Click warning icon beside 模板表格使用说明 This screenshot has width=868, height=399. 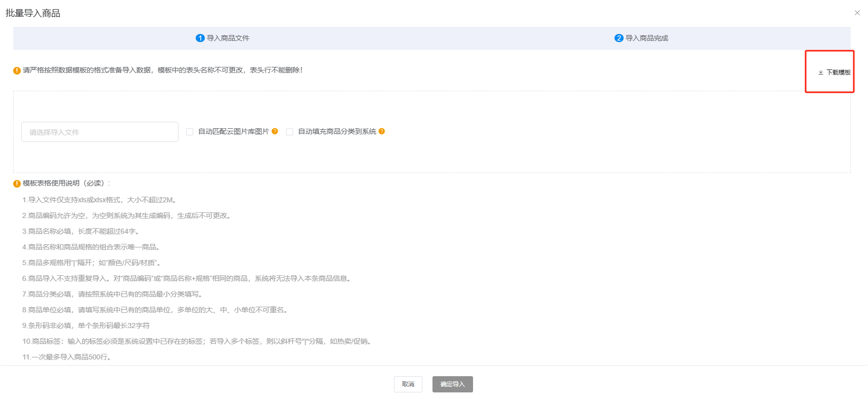17,184
